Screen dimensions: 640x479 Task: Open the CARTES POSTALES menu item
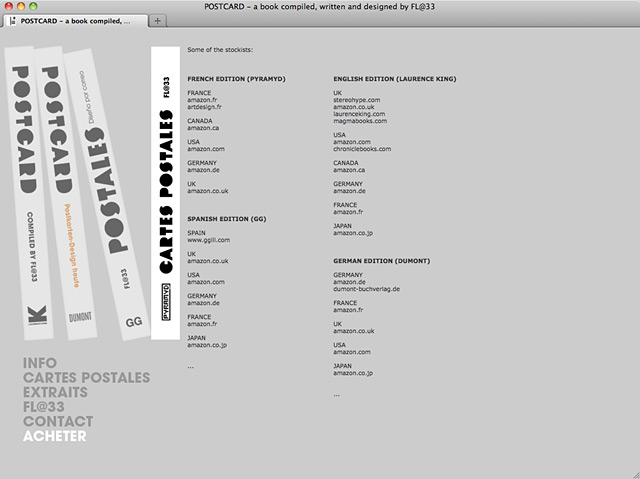pyautogui.click(x=87, y=378)
